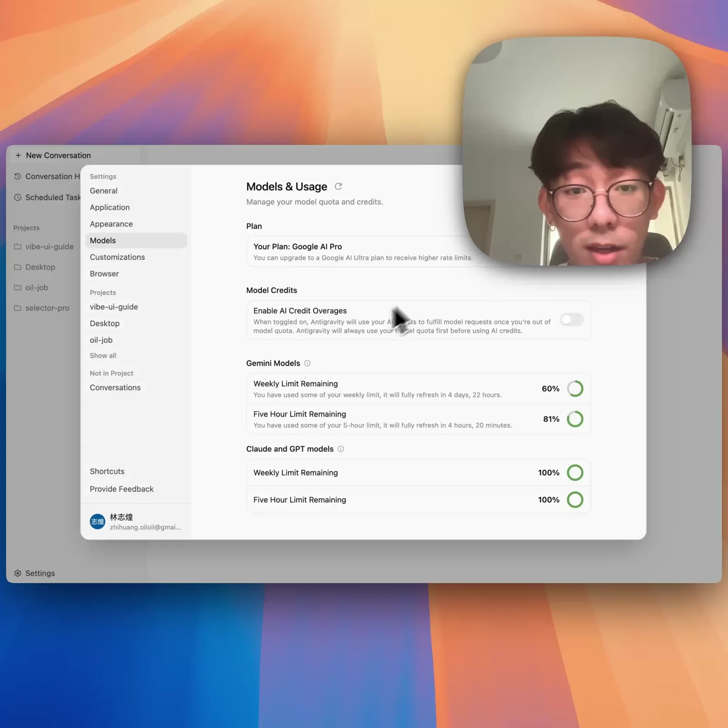Image resolution: width=728 pixels, height=728 pixels.
Task: Click the info icon next to Gemini Models
Action: pyautogui.click(x=307, y=363)
